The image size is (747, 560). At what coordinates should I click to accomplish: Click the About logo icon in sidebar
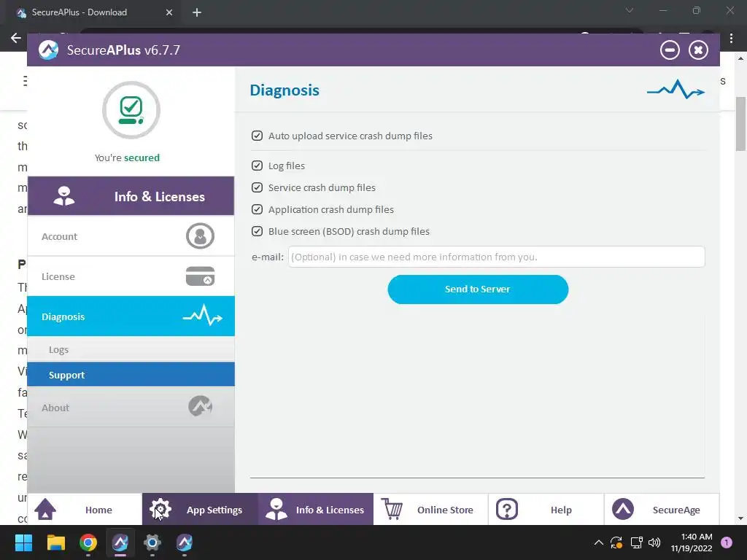pyautogui.click(x=200, y=406)
